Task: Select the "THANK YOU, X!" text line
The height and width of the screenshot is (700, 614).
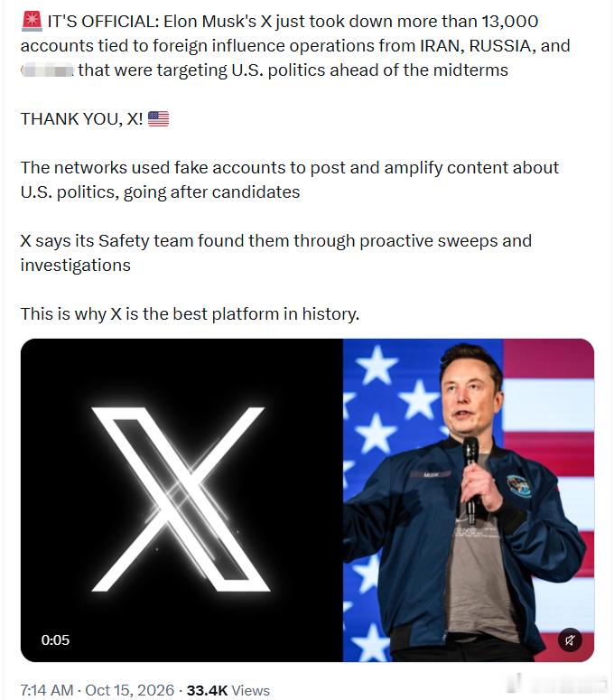Action: [81, 119]
